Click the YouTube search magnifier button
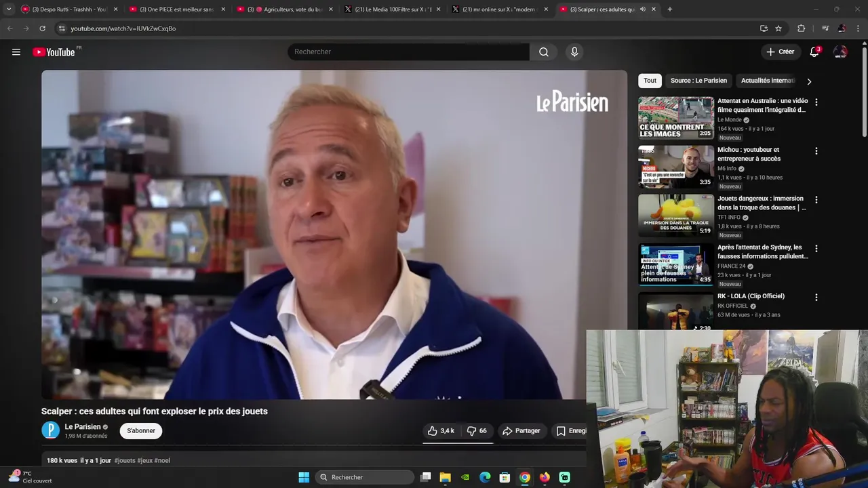868x488 pixels. [544, 52]
